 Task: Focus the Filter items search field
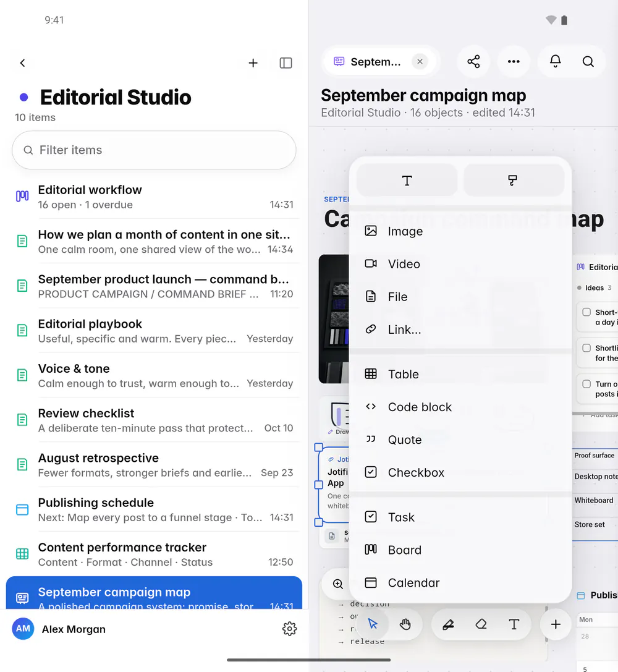pyautogui.click(x=154, y=150)
